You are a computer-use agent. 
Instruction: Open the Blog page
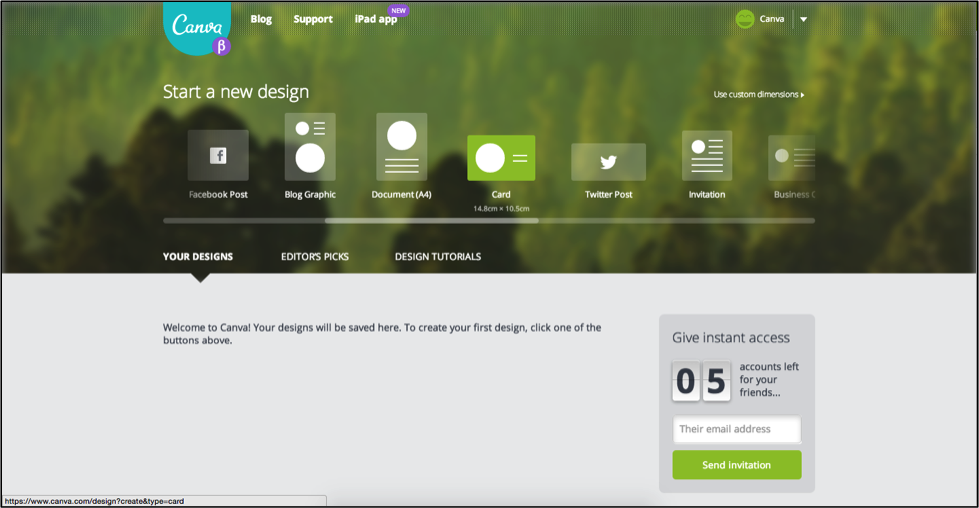pos(261,19)
